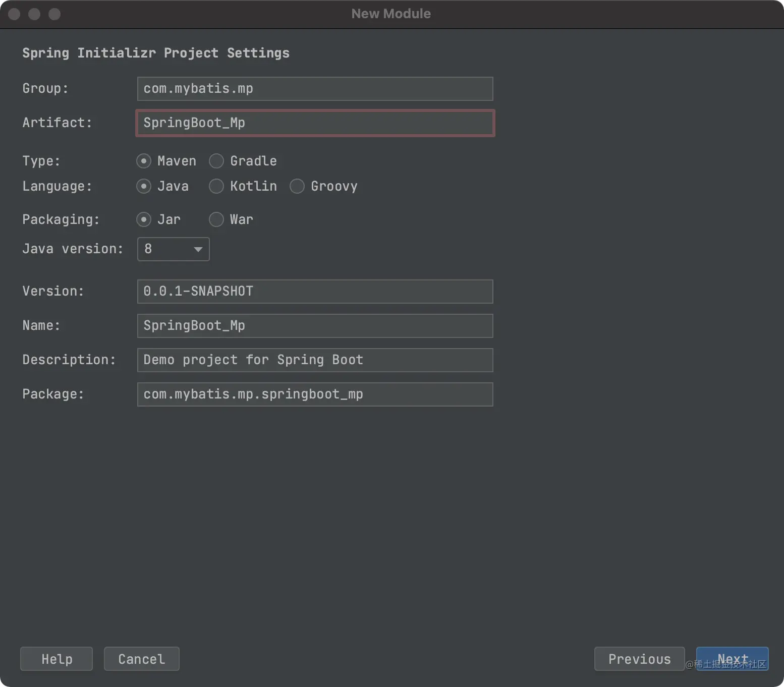Click the 'Packaging:' label
Image resolution: width=784 pixels, height=687 pixels.
click(61, 219)
